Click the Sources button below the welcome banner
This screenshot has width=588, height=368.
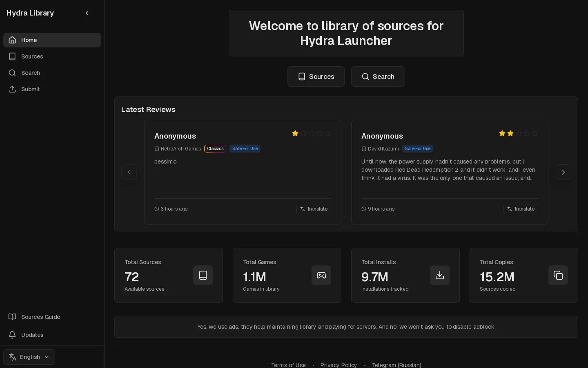pyautogui.click(x=316, y=76)
